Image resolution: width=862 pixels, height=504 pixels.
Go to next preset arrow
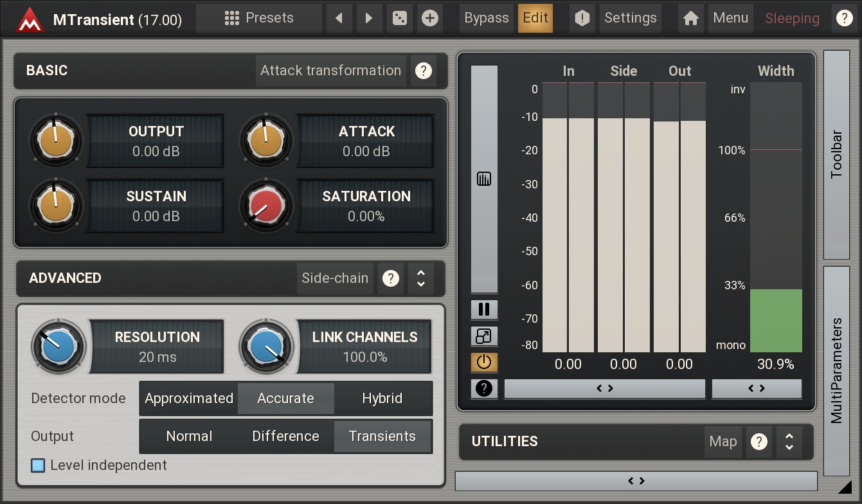pyautogui.click(x=369, y=18)
